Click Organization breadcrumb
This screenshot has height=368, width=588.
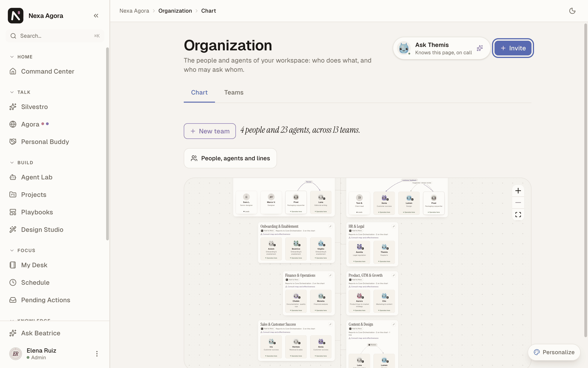click(175, 11)
